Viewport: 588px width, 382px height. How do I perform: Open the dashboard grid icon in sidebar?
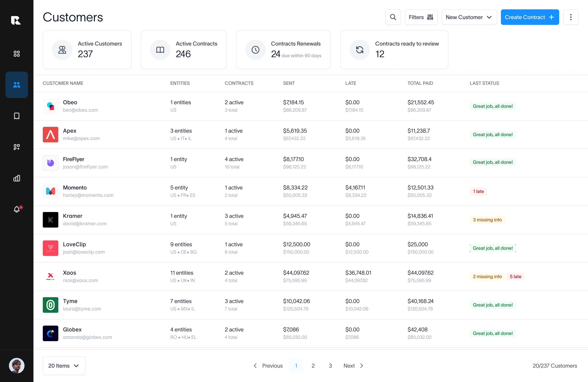click(17, 54)
